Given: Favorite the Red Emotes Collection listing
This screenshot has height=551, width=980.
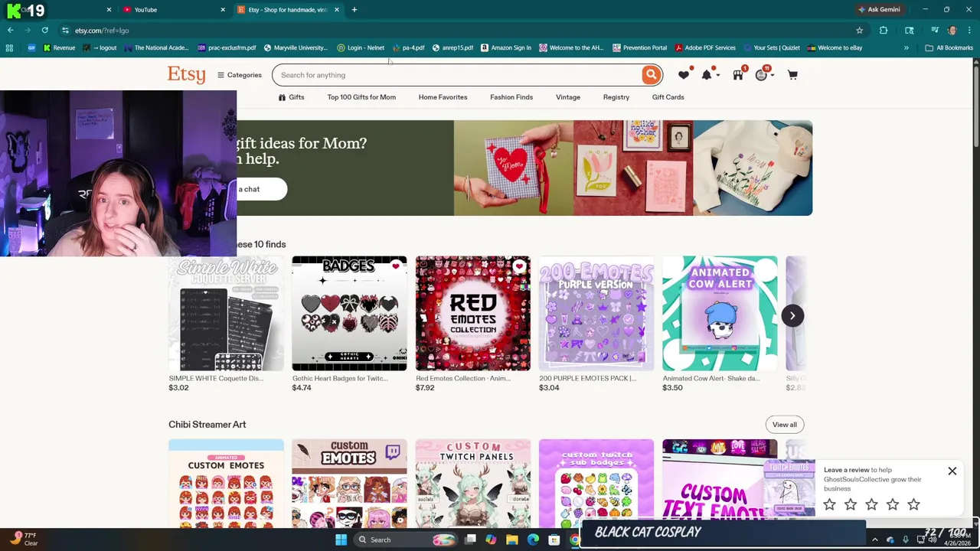Looking at the screenshot, I should 519,266.
